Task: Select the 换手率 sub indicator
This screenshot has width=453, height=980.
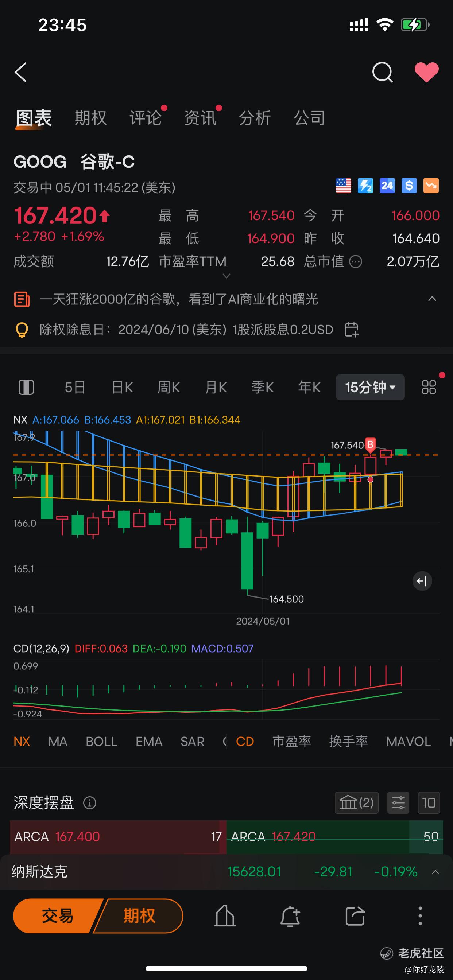Action: 348,741
